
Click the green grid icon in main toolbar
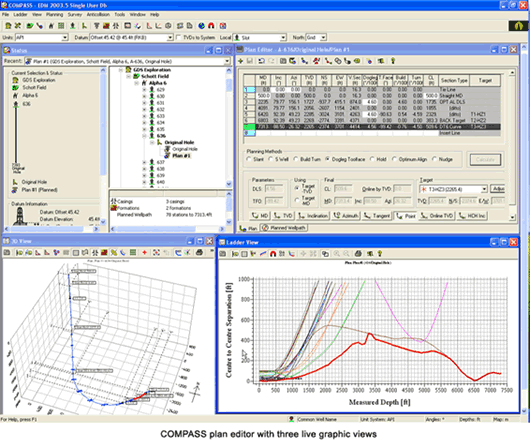pos(61,26)
